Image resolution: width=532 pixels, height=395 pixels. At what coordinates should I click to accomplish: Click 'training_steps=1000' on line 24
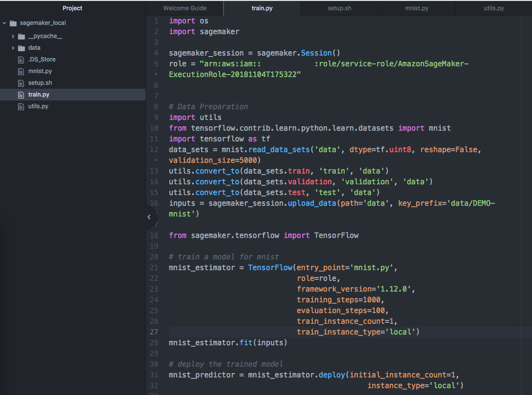tap(339, 300)
